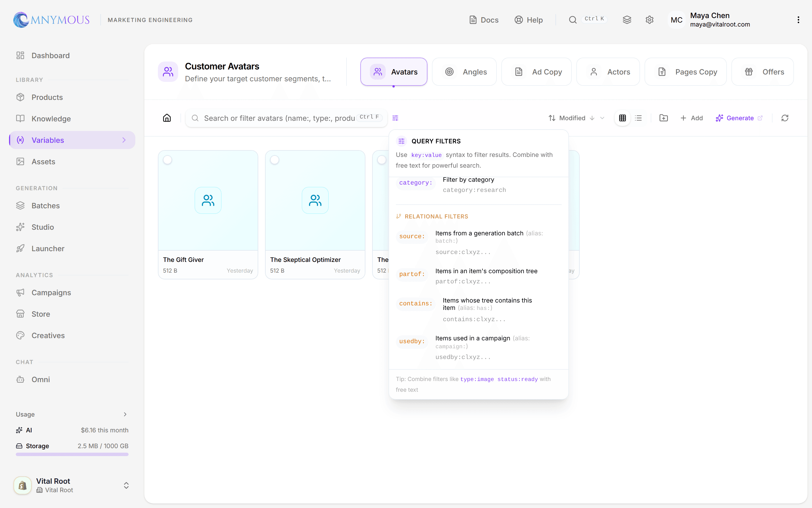Toggle sort direction arrow next to Modified
Viewport: 812px width, 508px height.
click(x=592, y=118)
